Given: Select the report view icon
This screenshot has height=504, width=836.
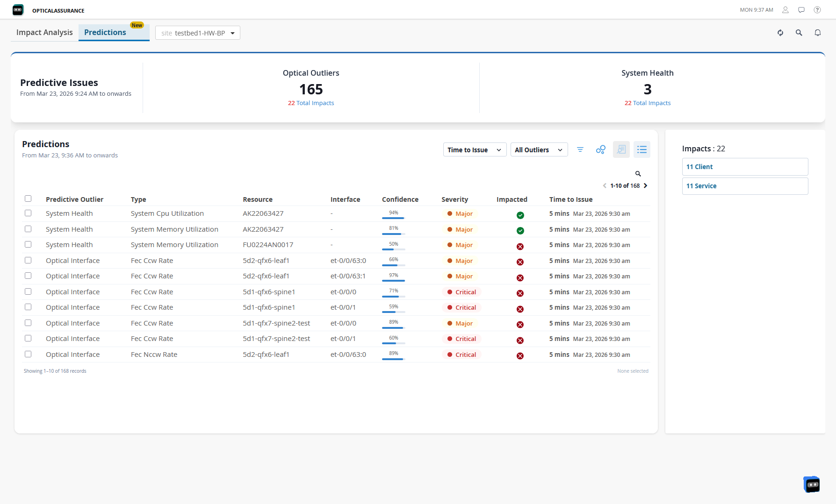Looking at the screenshot, I should pos(621,149).
